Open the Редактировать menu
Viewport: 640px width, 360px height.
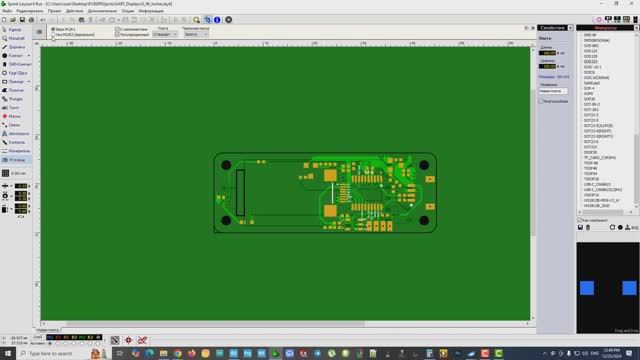tap(30, 11)
